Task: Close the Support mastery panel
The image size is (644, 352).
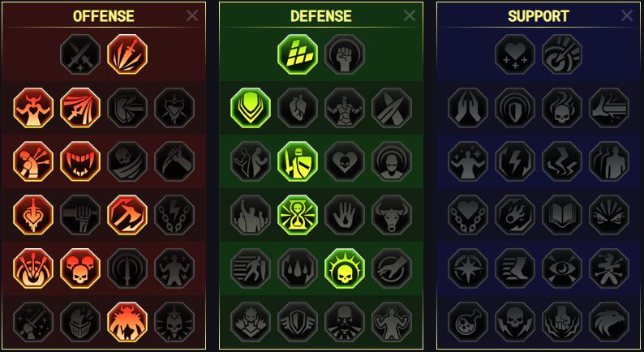Action: (627, 15)
